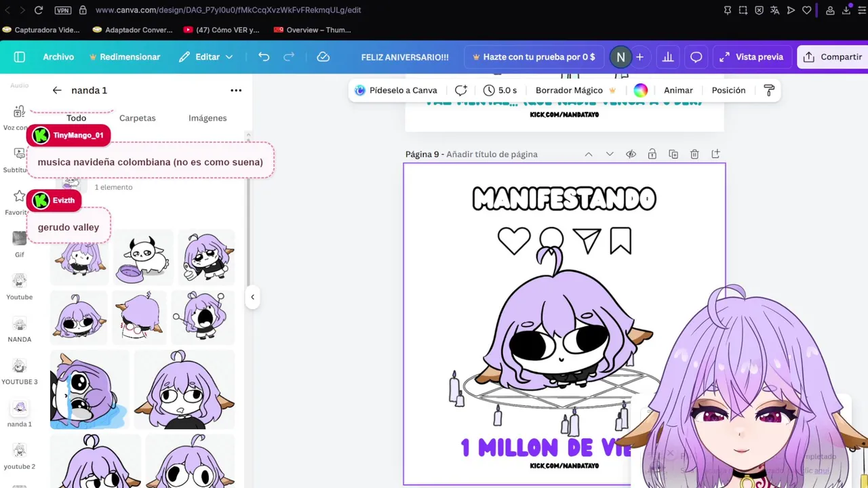Open the rainbow color picker swatch
The height and width of the screenshot is (488, 868).
point(641,90)
